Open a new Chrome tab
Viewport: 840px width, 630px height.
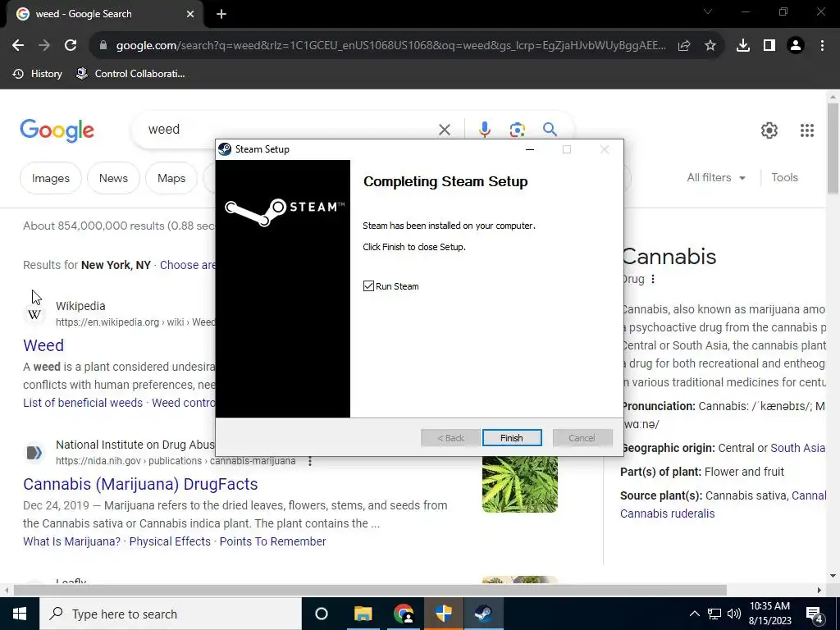pyautogui.click(x=221, y=15)
